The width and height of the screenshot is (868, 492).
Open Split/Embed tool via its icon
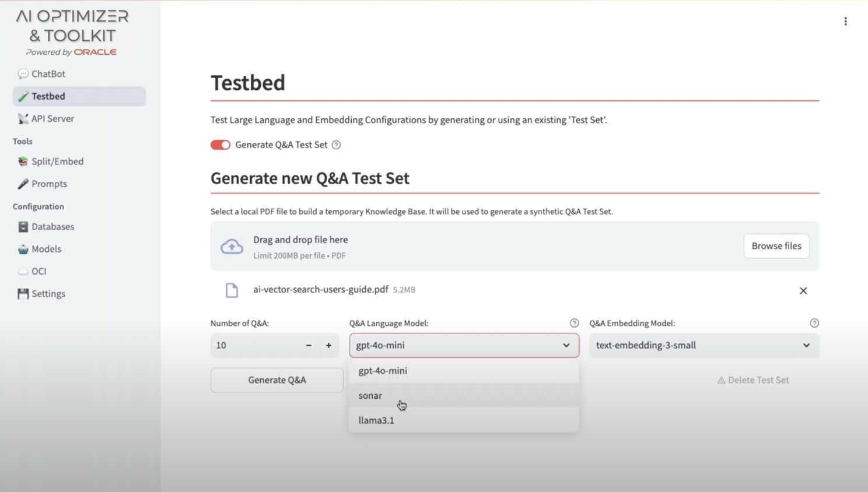23,161
